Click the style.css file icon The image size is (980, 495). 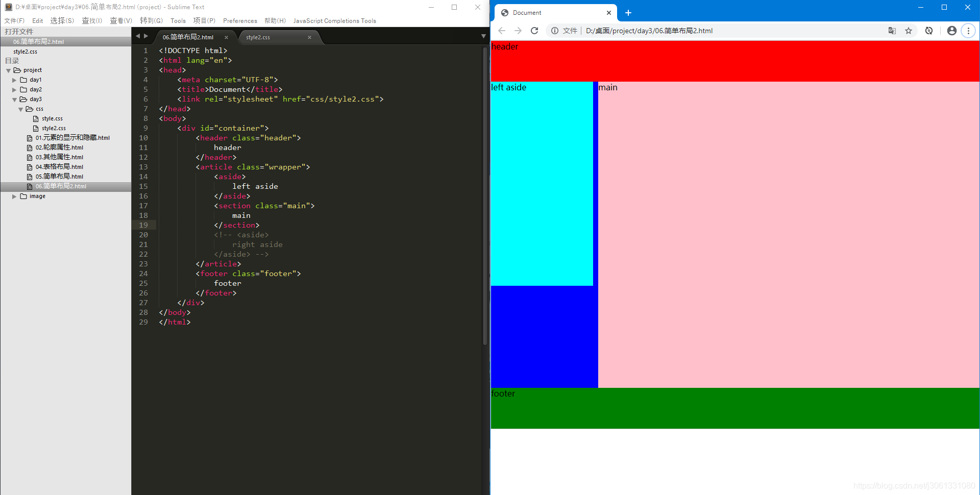coord(36,118)
